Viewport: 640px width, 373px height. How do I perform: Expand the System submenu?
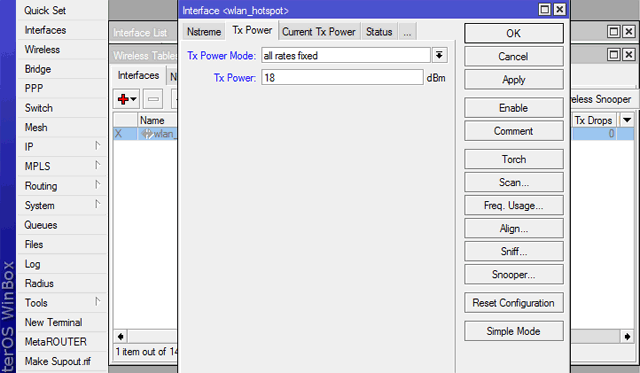click(62, 205)
